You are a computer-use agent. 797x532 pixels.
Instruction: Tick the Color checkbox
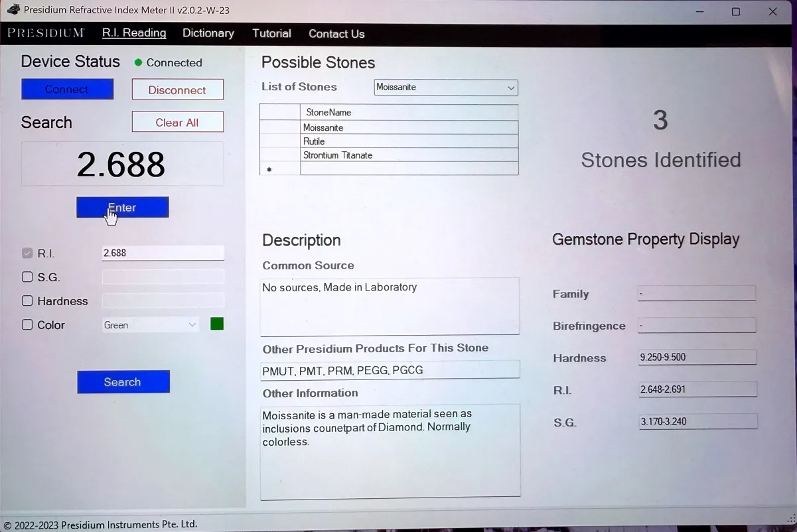(x=27, y=325)
